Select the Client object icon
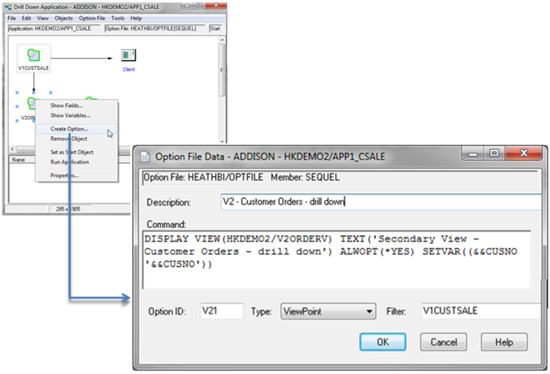Screen dimensions: 550x374 [128, 55]
